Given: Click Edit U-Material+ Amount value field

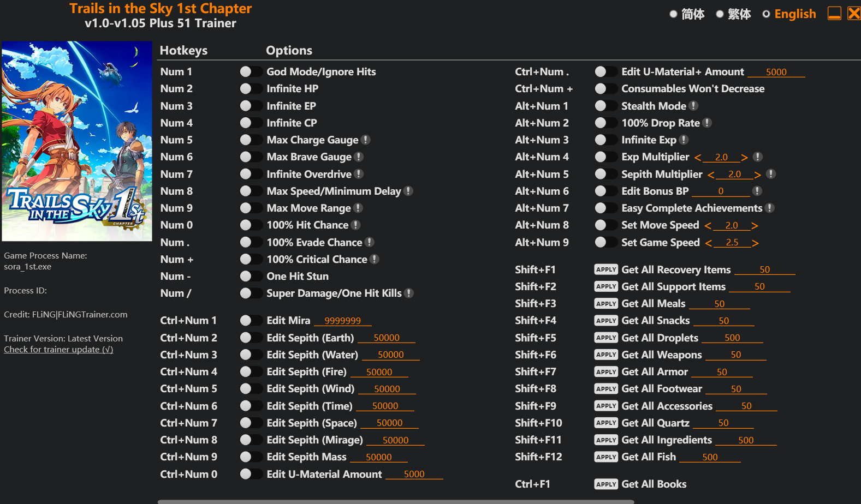Looking at the screenshot, I should pos(776,72).
